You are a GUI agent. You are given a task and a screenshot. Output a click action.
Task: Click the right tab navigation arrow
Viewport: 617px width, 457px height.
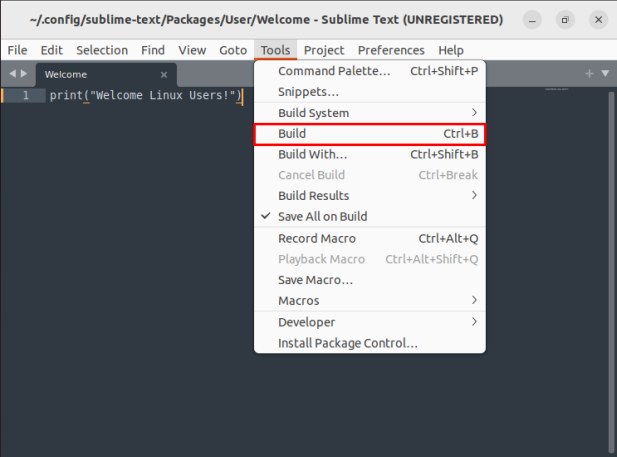pyautogui.click(x=24, y=74)
